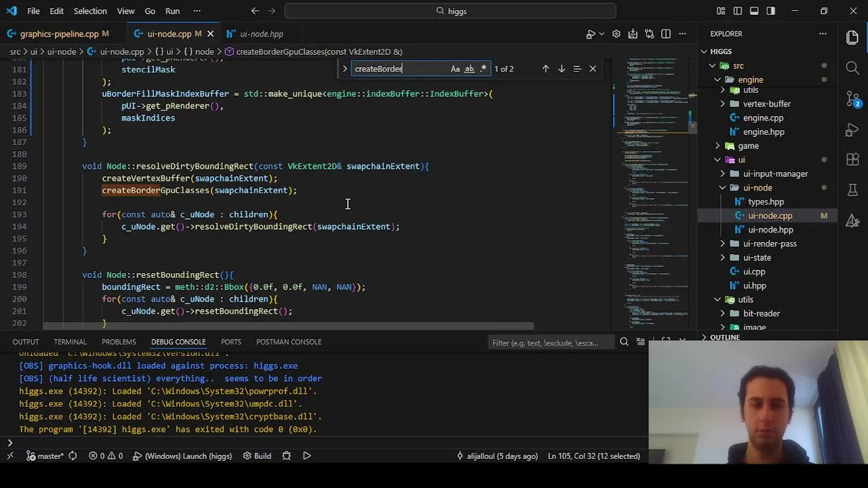Viewport: 868px width, 488px height.
Task: Open the Extensions view icon
Action: click(852, 161)
